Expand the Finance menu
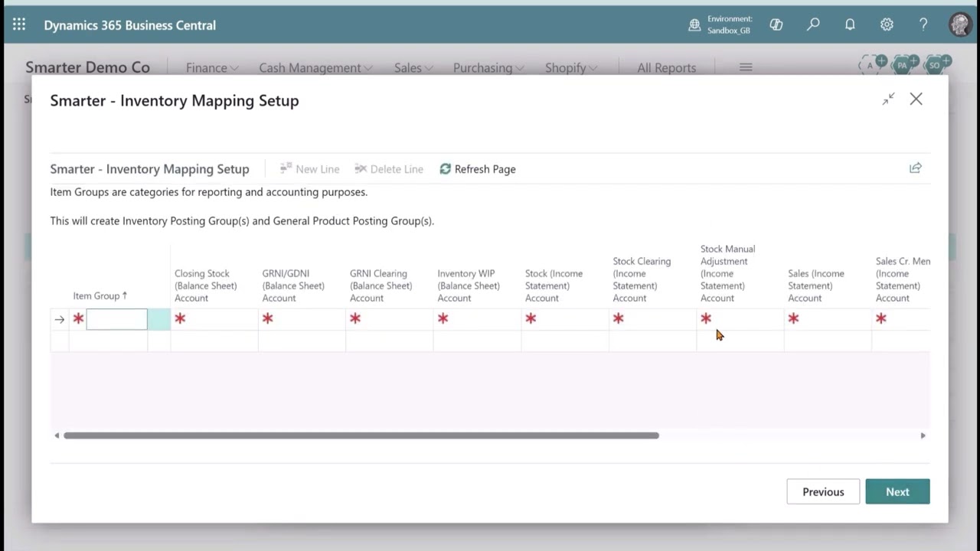Screen dimensions: 980x551 [x=212, y=67]
